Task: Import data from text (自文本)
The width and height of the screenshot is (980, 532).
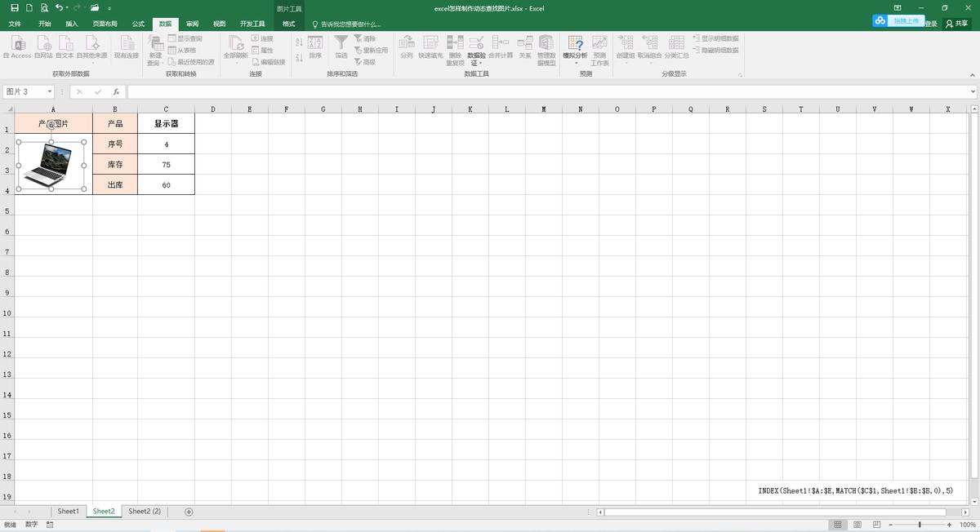Action: (x=65, y=47)
